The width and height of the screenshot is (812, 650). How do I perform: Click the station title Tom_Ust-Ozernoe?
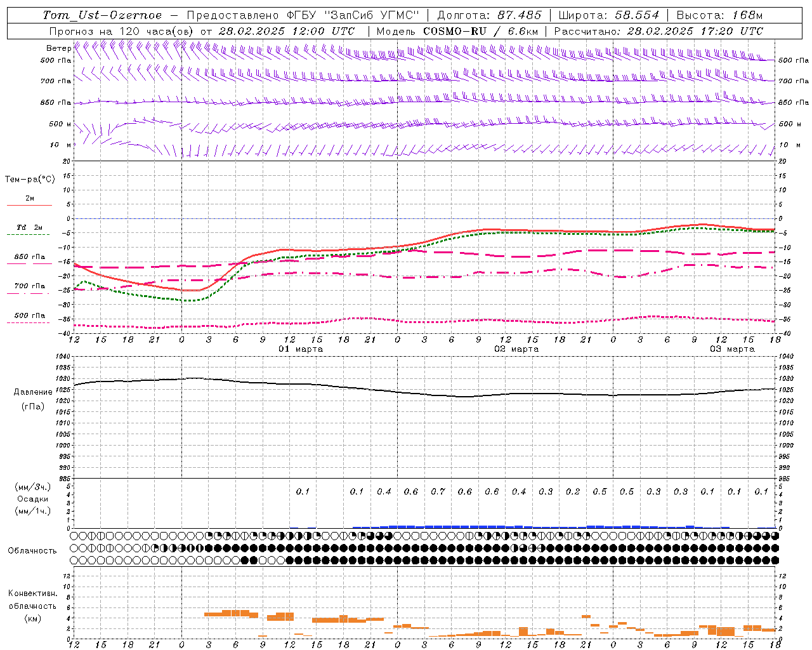(x=103, y=15)
